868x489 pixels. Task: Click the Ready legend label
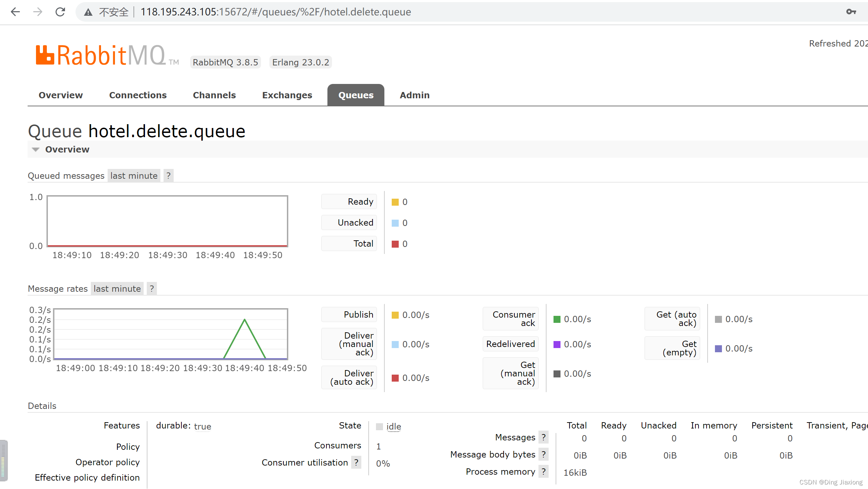coord(349,201)
